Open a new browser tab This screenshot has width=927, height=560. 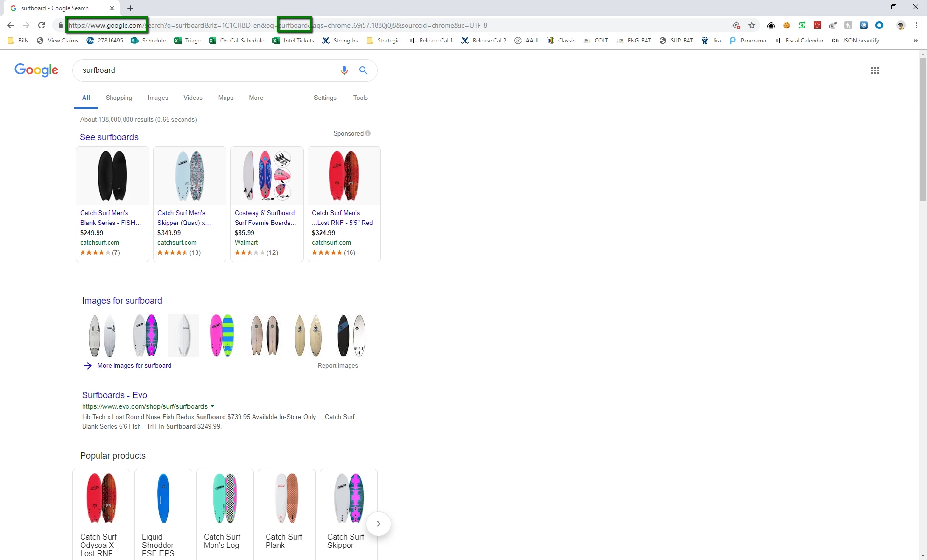[x=130, y=8]
